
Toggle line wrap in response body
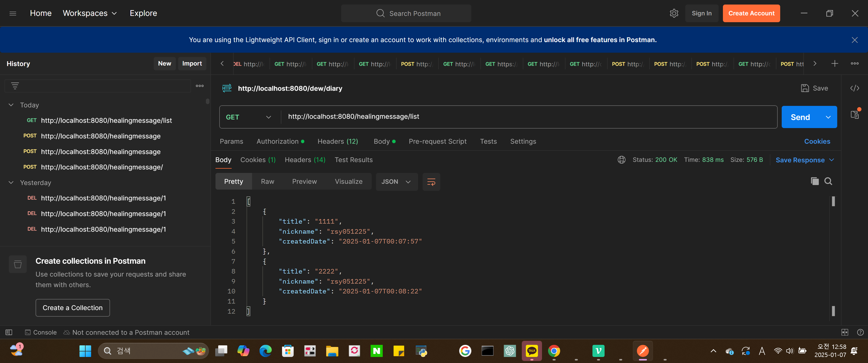(x=431, y=182)
